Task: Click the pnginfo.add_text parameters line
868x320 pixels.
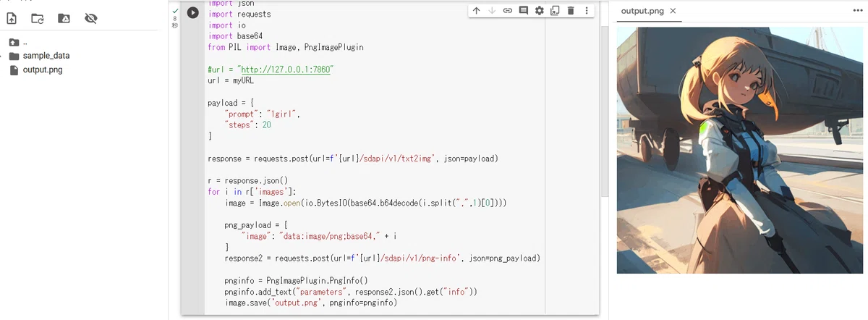Action: (351, 292)
